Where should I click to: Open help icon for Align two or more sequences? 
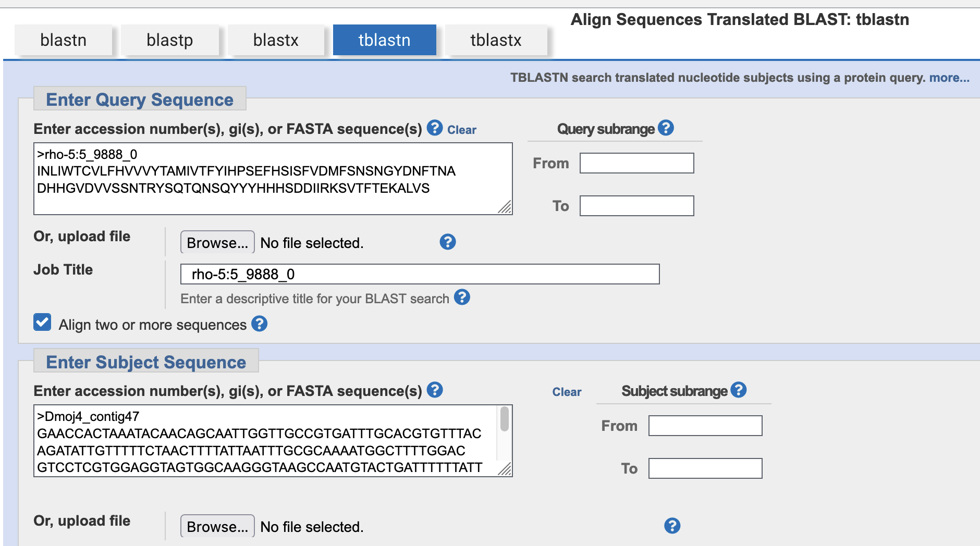click(x=260, y=324)
